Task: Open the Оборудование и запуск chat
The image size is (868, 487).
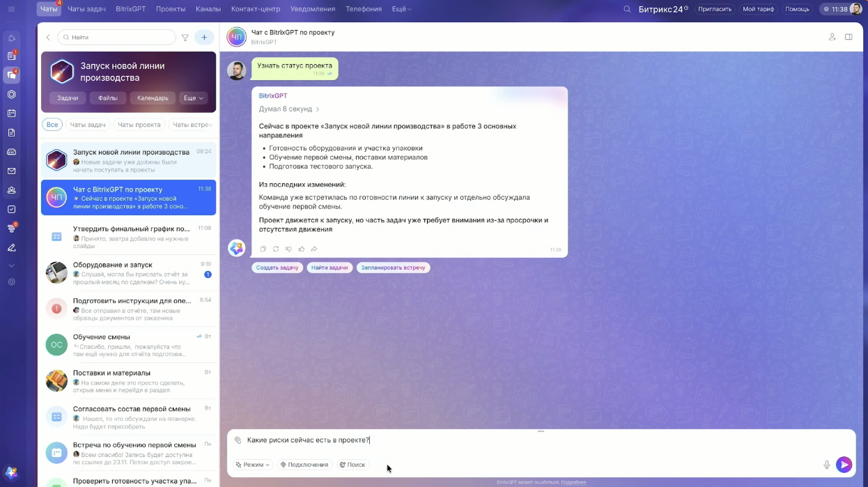Action: (128, 273)
